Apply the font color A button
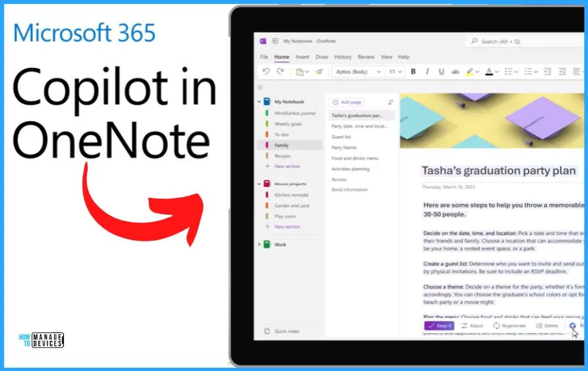Image resolution: width=588 pixels, height=371 pixels. click(489, 72)
